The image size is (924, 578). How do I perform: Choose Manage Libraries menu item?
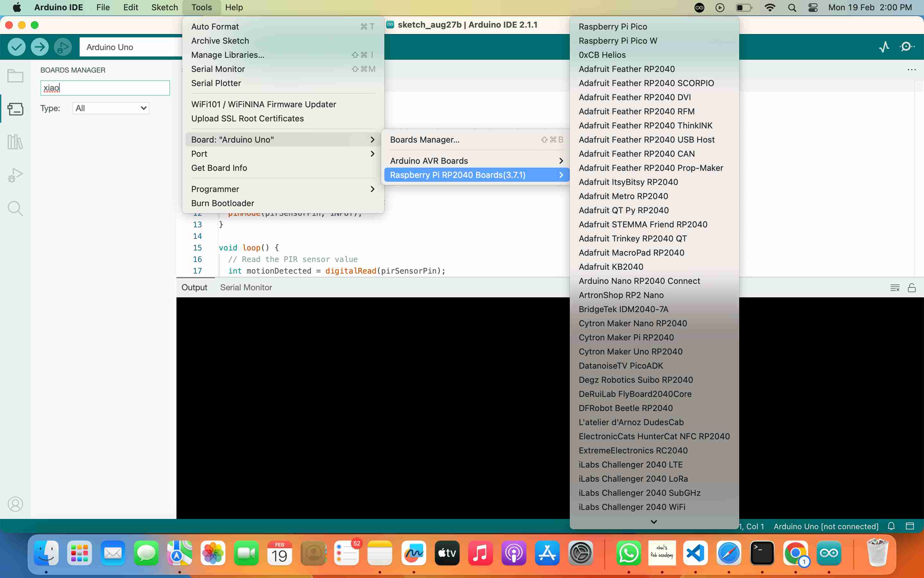coord(283,55)
